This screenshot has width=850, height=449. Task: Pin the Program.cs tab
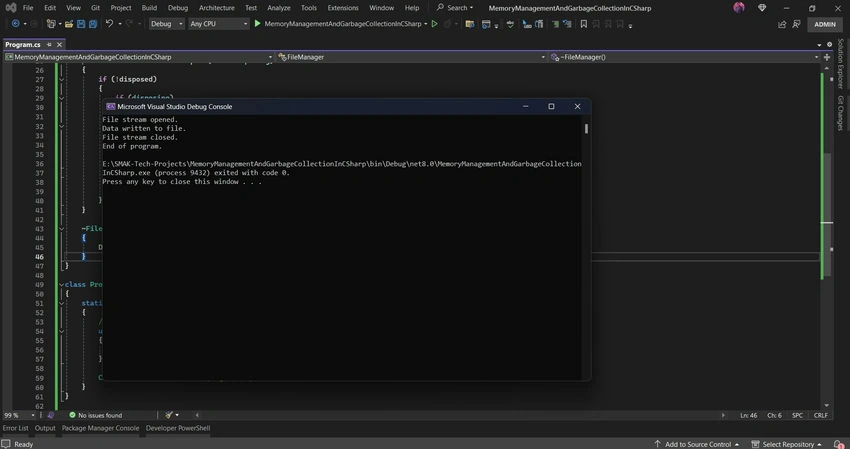pos(49,44)
